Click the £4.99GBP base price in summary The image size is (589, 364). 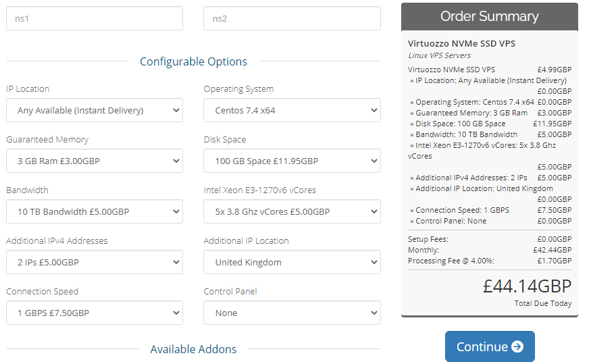(555, 70)
